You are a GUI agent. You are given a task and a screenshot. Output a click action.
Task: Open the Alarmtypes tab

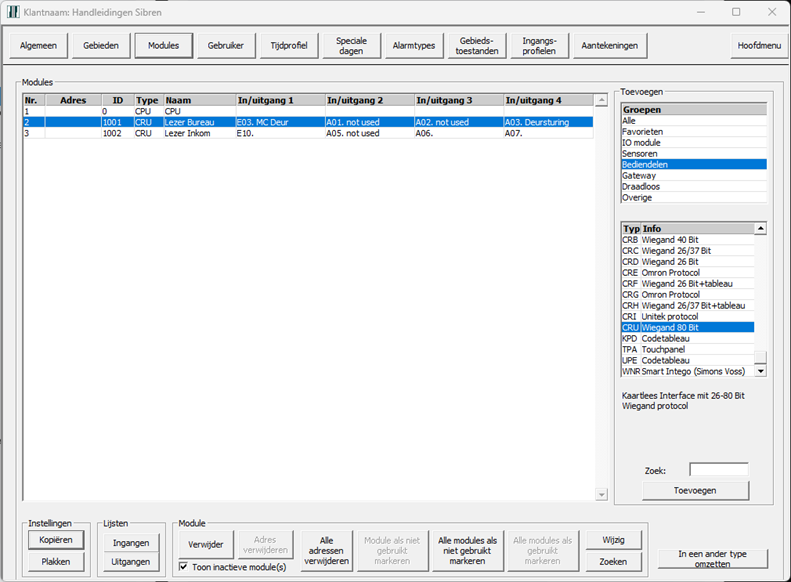coord(414,45)
